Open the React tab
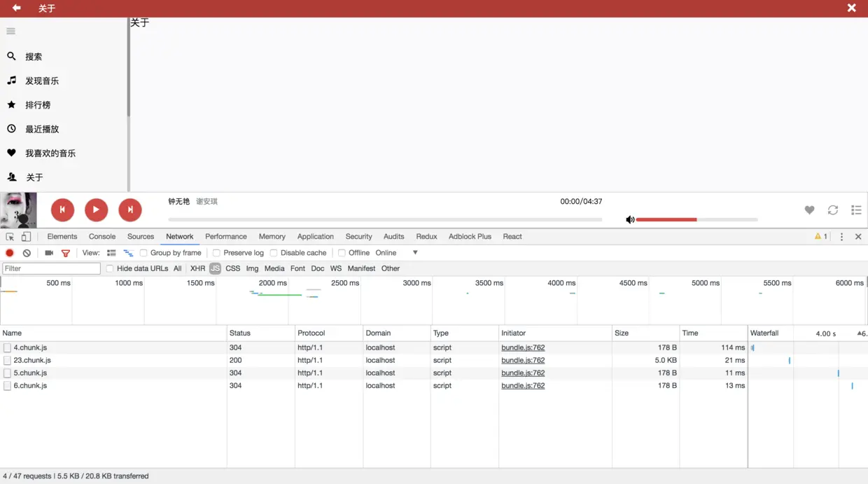 (512, 237)
